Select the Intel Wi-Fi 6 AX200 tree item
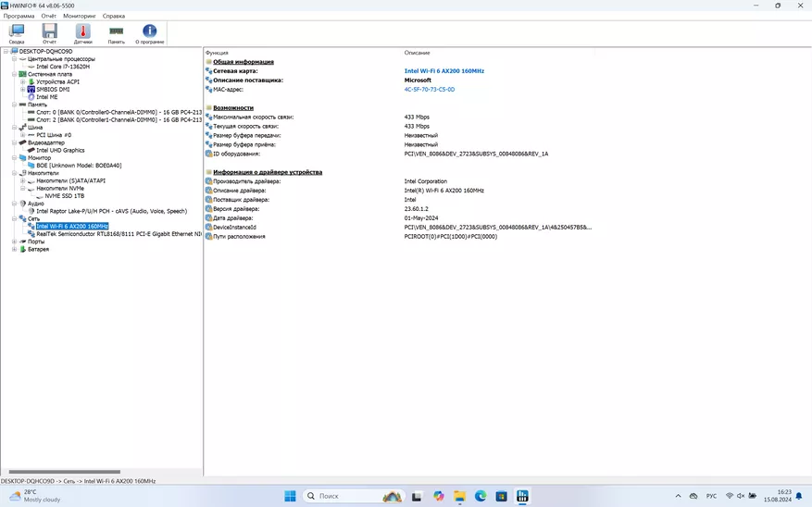 pyautogui.click(x=72, y=226)
